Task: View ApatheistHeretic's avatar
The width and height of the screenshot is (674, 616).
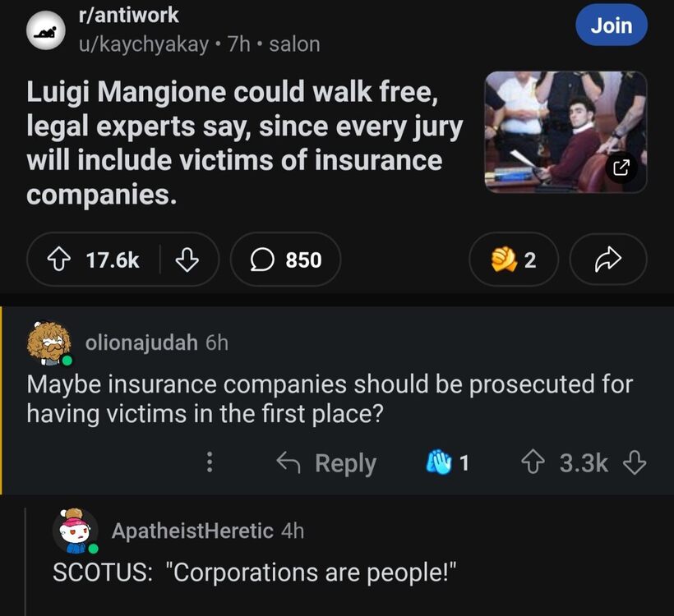Action: point(75,531)
